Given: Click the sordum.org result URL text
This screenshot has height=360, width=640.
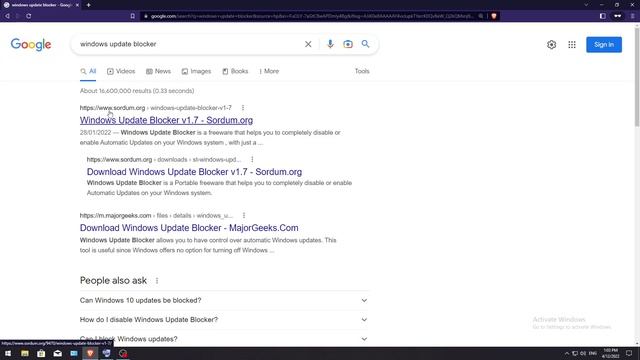Looking at the screenshot, I should [156, 108].
